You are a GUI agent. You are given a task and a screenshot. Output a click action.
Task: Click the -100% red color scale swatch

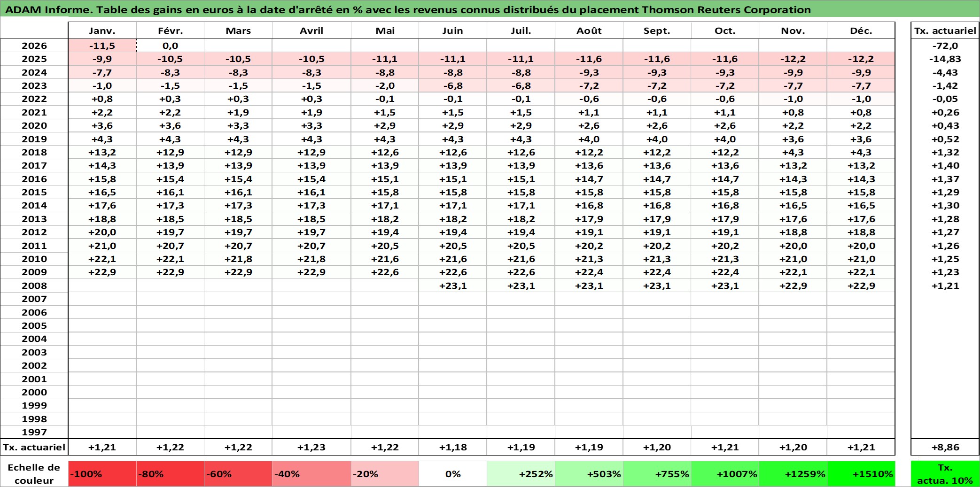102,474
